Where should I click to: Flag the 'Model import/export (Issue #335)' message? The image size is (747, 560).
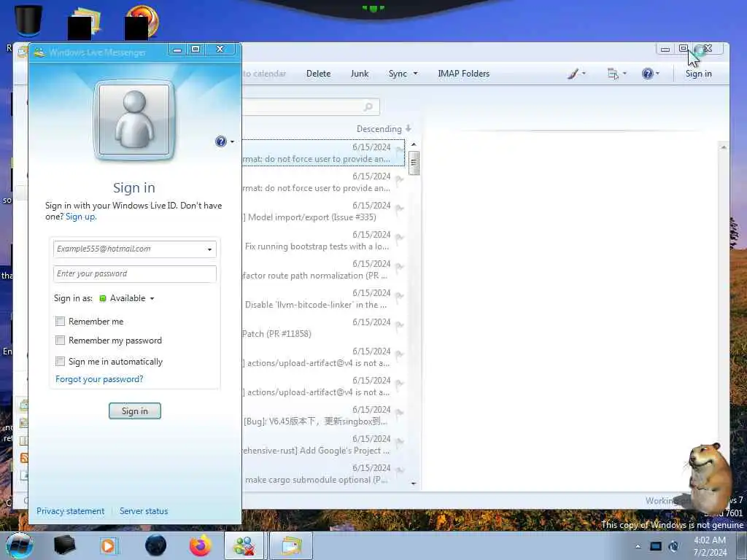[x=399, y=209]
